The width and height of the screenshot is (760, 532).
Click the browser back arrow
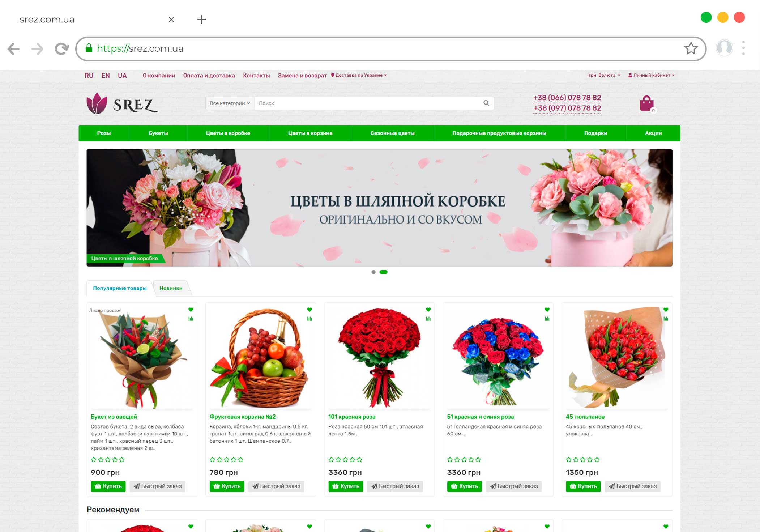(14, 48)
